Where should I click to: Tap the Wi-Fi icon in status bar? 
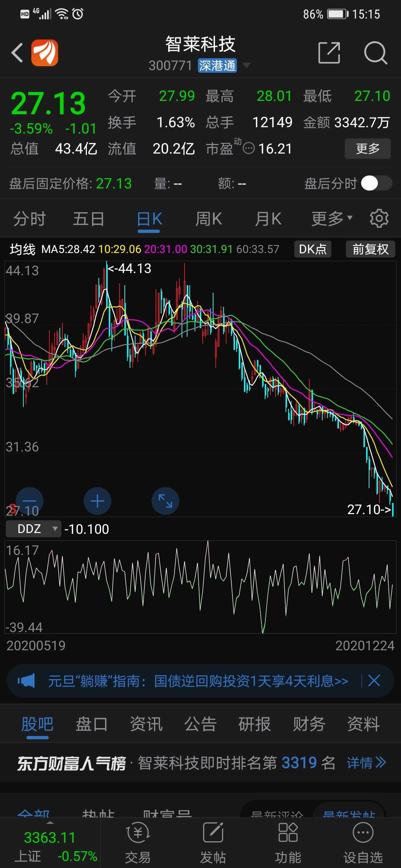point(62,14)
